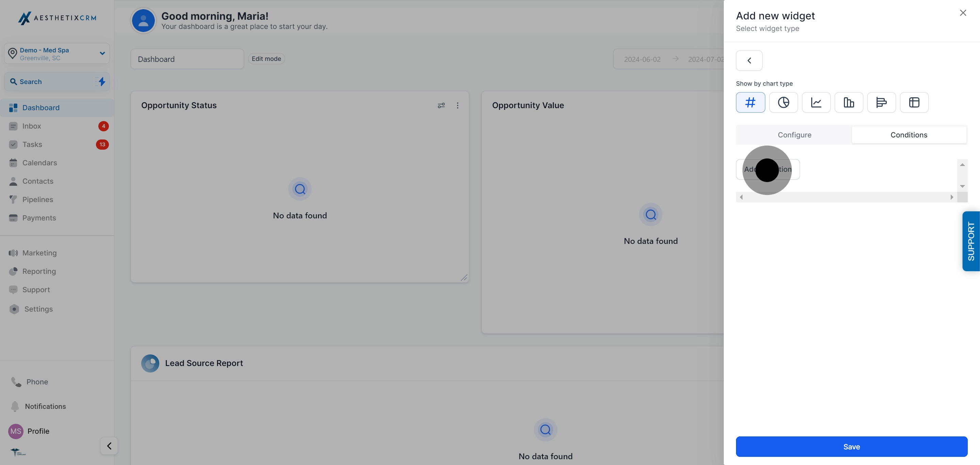The width and height of the screenshot is (980, 465).
Task: Select the number (#) chart type
Action: click(750, 102)
